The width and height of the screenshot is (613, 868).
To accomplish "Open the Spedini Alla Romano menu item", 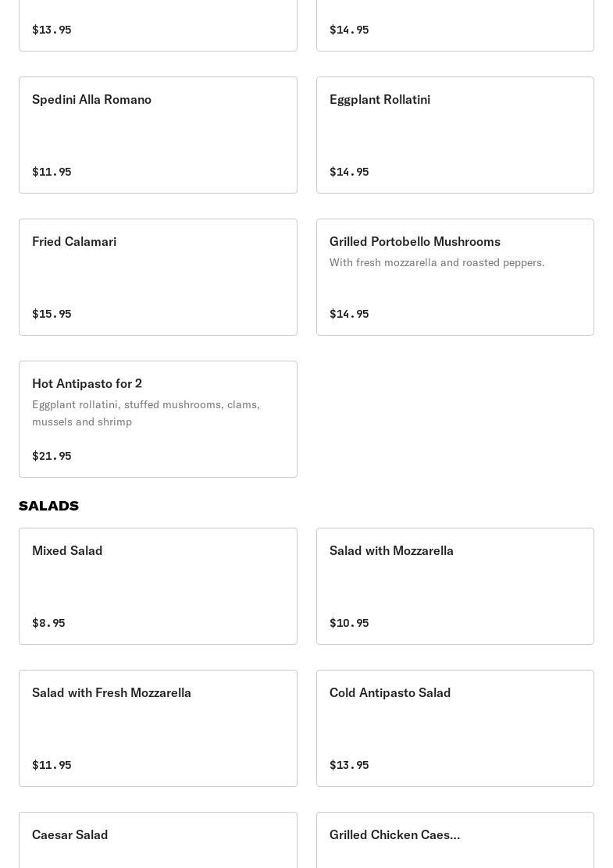I will 158,135.
